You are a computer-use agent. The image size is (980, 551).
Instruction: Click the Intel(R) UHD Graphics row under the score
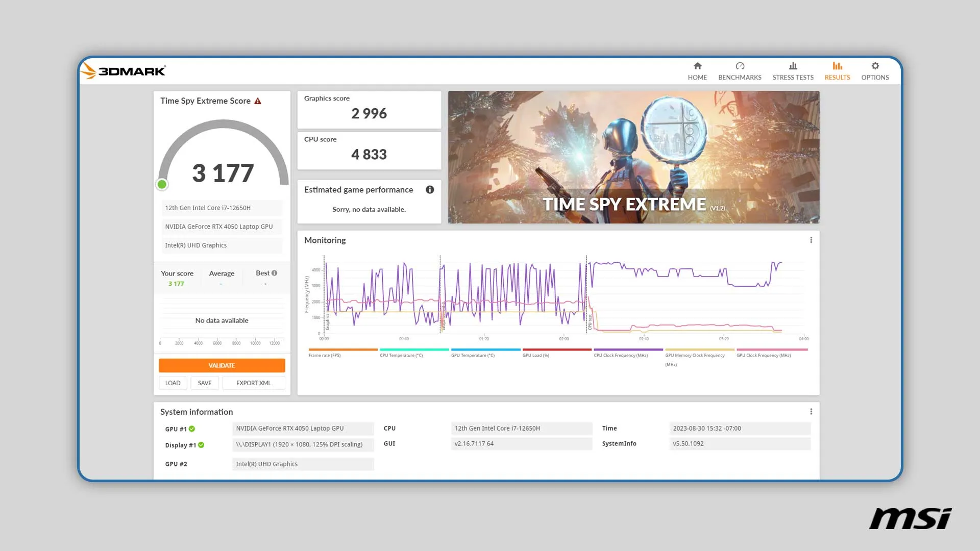tap(222, 245)
